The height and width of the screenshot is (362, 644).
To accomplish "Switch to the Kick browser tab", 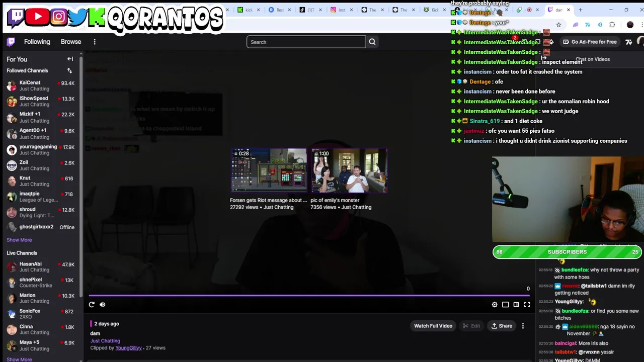I will click(x=248, y=10).
